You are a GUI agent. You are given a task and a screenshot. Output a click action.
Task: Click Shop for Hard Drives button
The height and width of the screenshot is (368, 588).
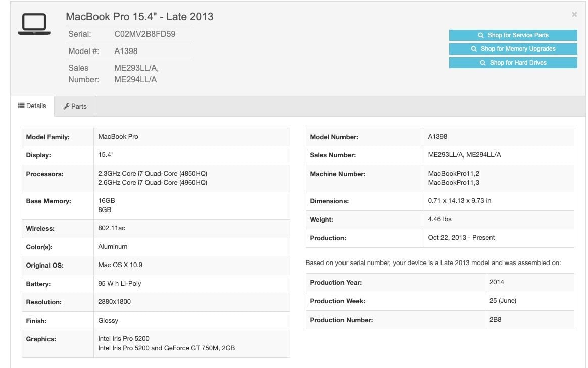513,63
